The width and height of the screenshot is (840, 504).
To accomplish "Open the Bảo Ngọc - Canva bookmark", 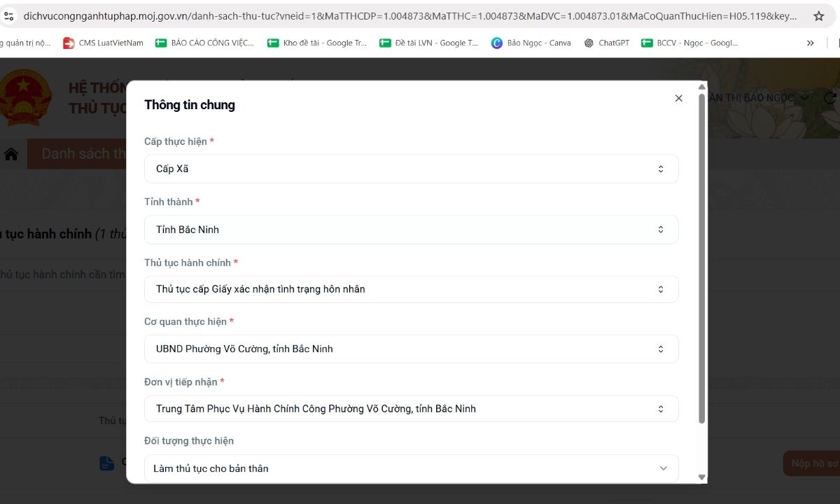I will pos(531,43).
